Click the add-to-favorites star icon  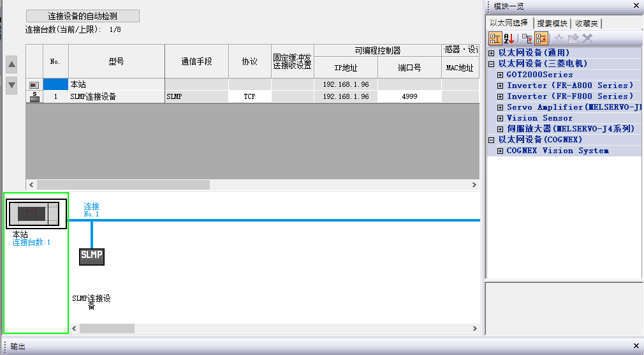pyautogui.click(x=559, y=38)
